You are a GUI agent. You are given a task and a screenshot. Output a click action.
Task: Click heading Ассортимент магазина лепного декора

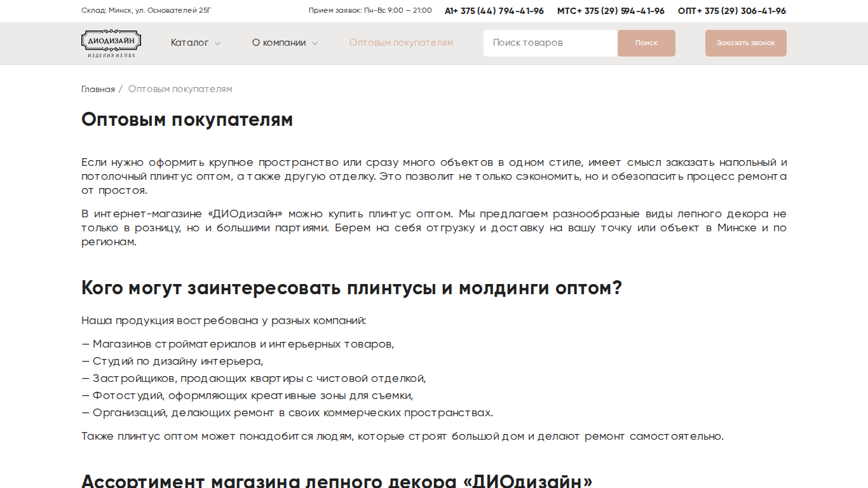(x=337, y=480)
